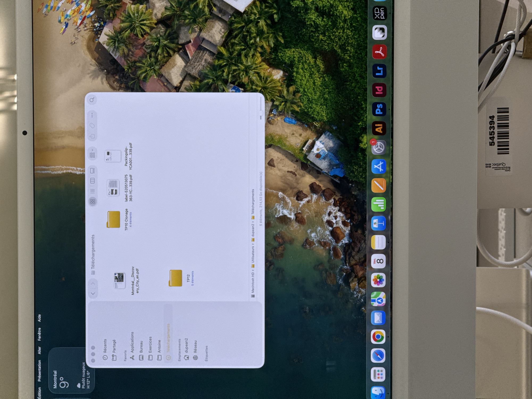Switch Finder to gallery view
This screenshot has width=532, height=399.
[92, 171]
